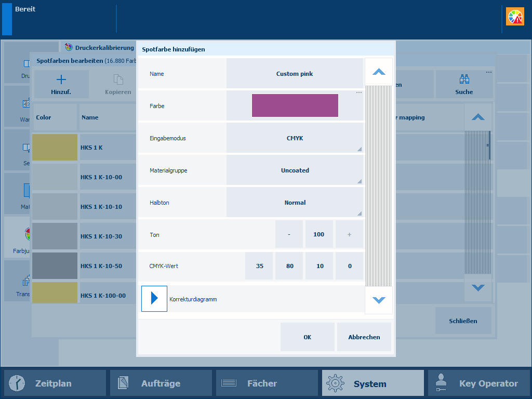
Task: Open the Halbton Normal dropdown
Action: click(295, 203)
